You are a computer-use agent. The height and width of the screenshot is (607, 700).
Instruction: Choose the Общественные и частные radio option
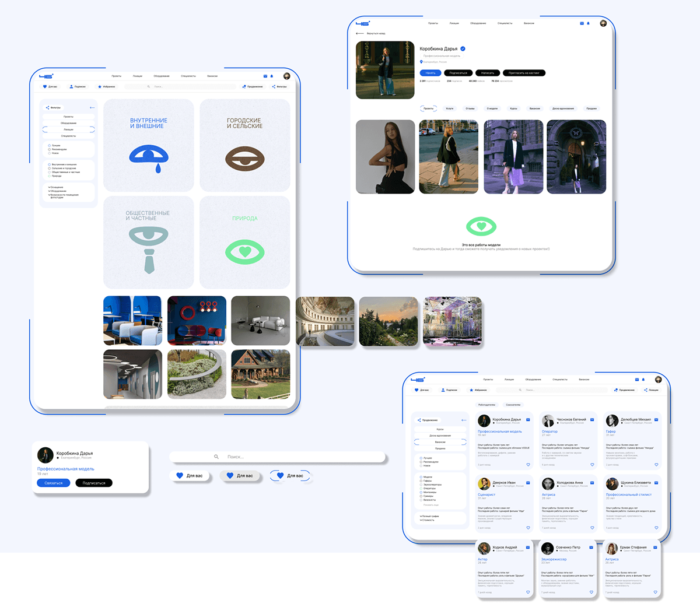tap(49, 172)
